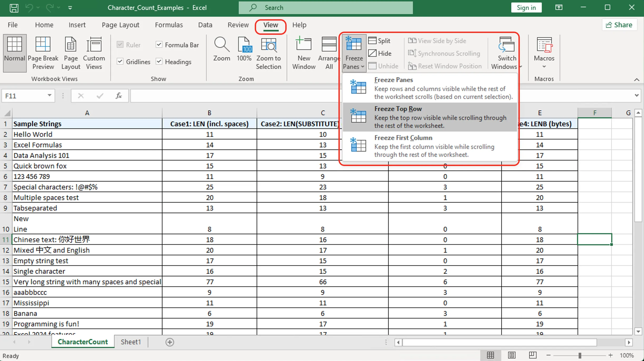644x361 pixels.
Task: Switch to the Formulas tab
Action: (x=169, y=25)
